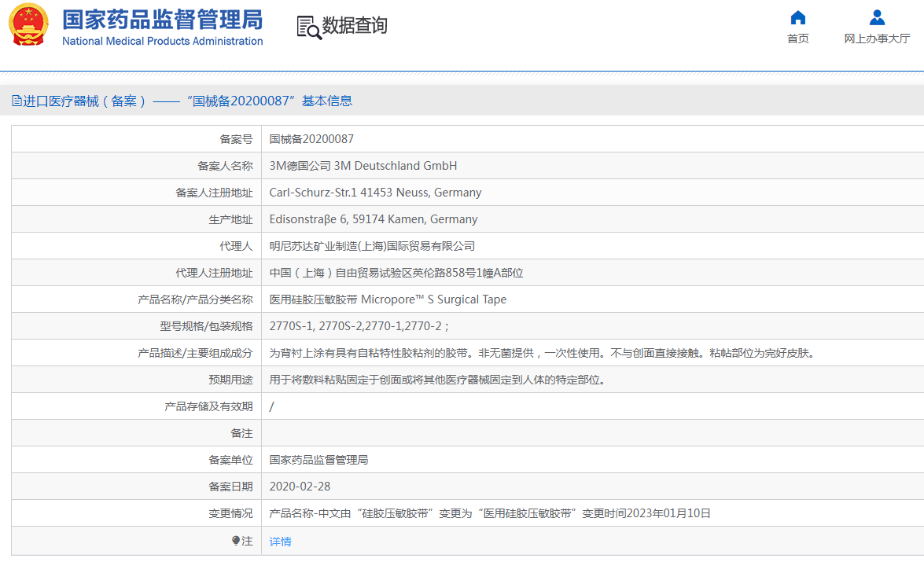Click the national emblem logo

(x=28, y=25)
